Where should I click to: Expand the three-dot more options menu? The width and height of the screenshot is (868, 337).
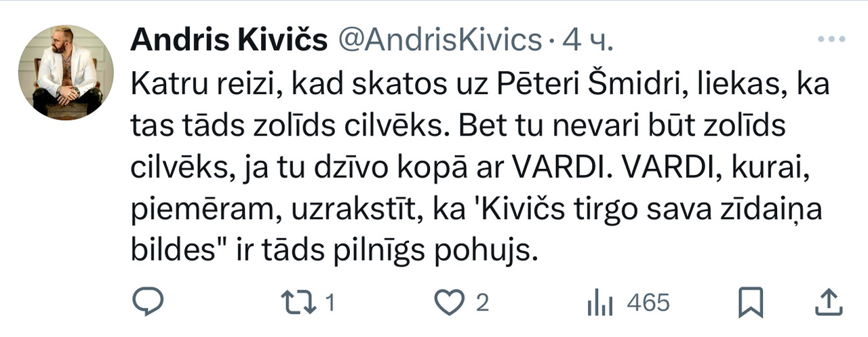coord(831,41)
